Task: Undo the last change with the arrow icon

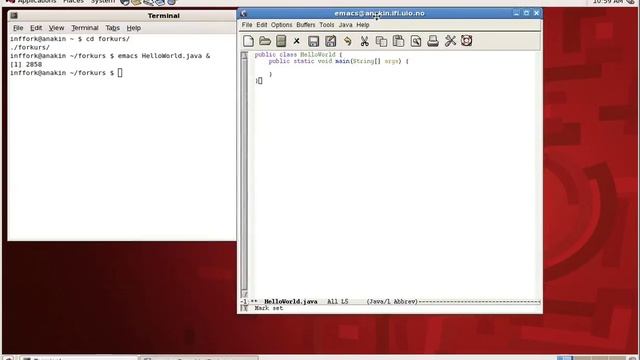Action: [347, 41]
